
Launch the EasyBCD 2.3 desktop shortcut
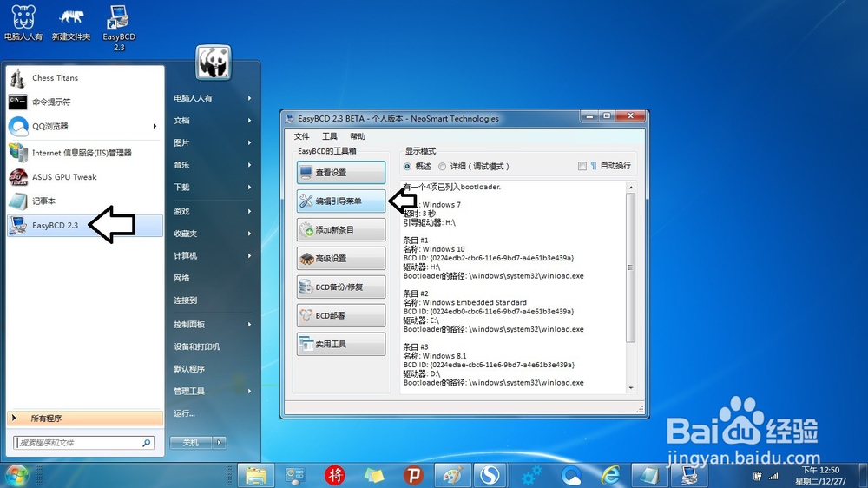tap(118, 28)
